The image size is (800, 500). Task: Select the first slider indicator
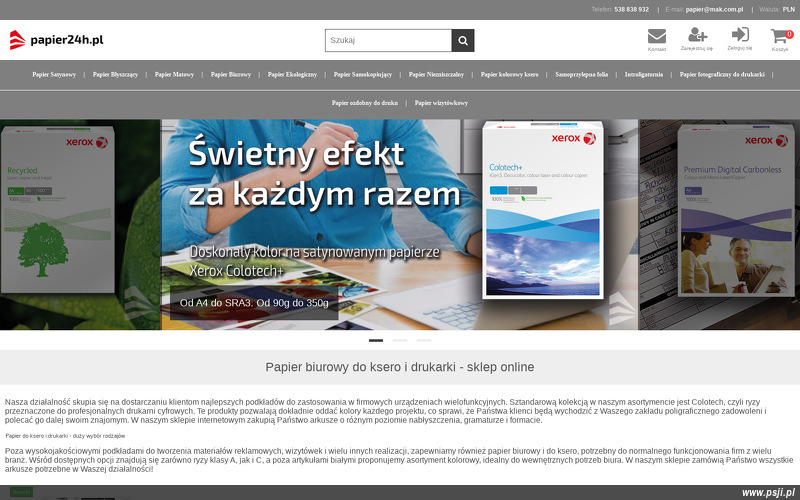376,340
